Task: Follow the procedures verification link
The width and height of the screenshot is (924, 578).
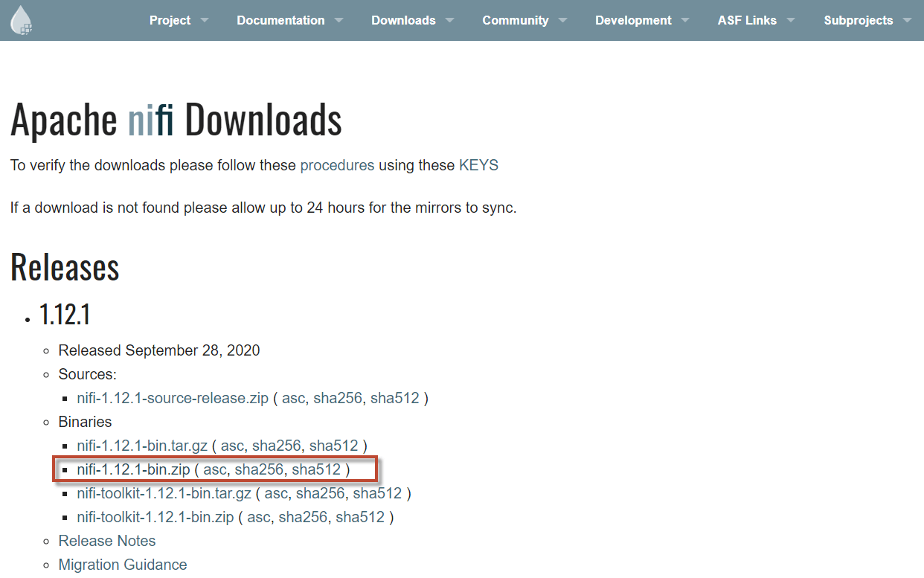Action: point(337,165)
